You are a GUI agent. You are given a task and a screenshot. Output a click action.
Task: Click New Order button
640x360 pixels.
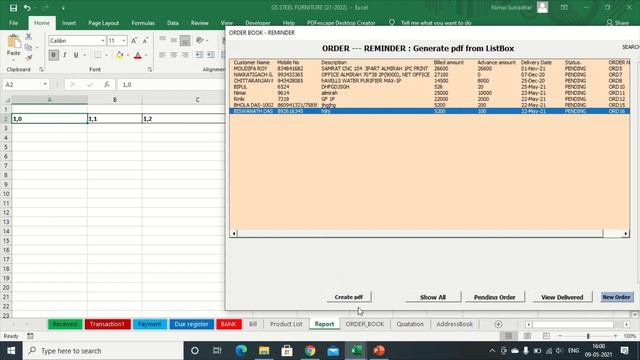coord(616,297)
